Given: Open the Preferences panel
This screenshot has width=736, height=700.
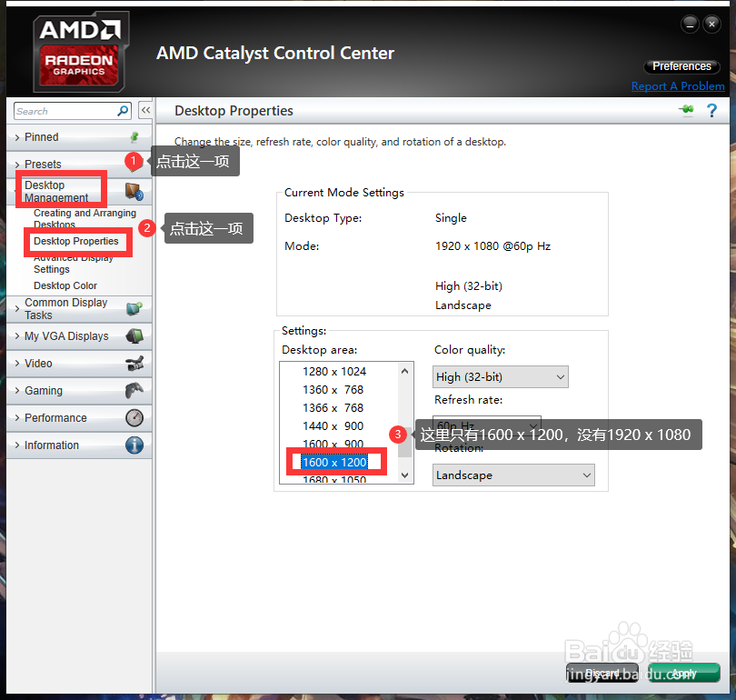Looking at the screenshot, I should 681,65.
